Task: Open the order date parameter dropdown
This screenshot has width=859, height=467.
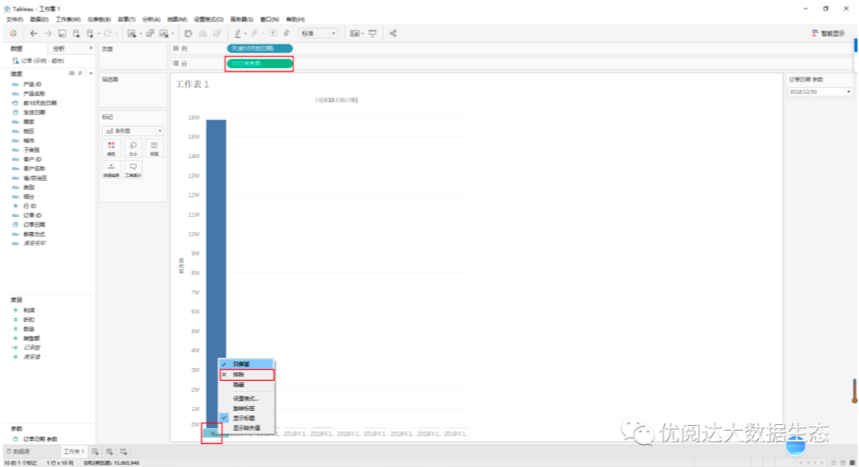Action: point(820,92)
